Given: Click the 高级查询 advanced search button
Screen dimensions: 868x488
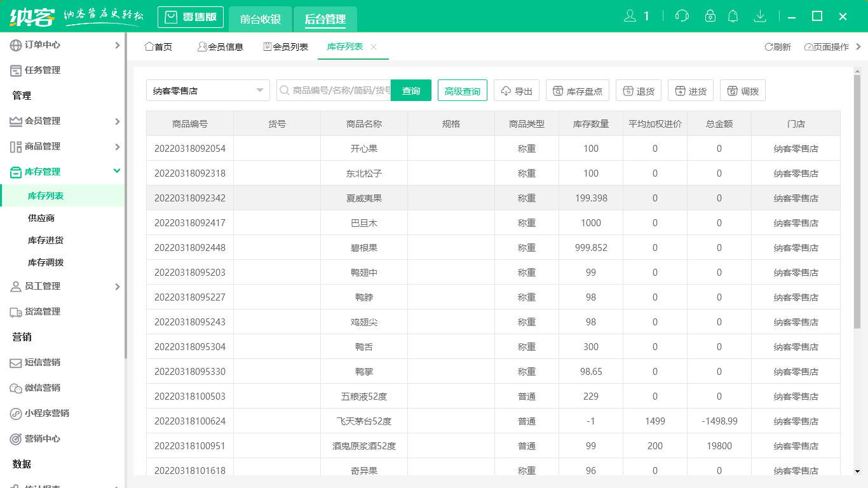Looking at the screenshot, I should pyautogui.click(x=463, y=91).
